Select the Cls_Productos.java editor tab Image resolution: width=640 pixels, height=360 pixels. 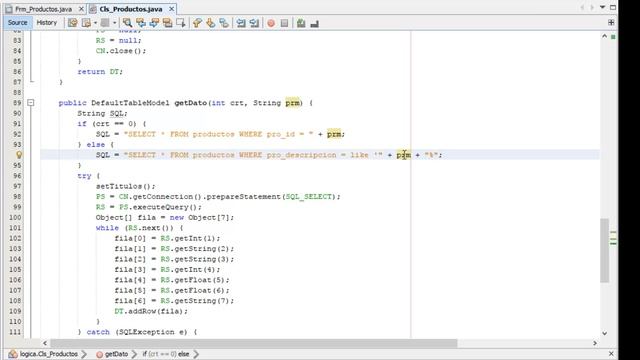click(131, 9)
